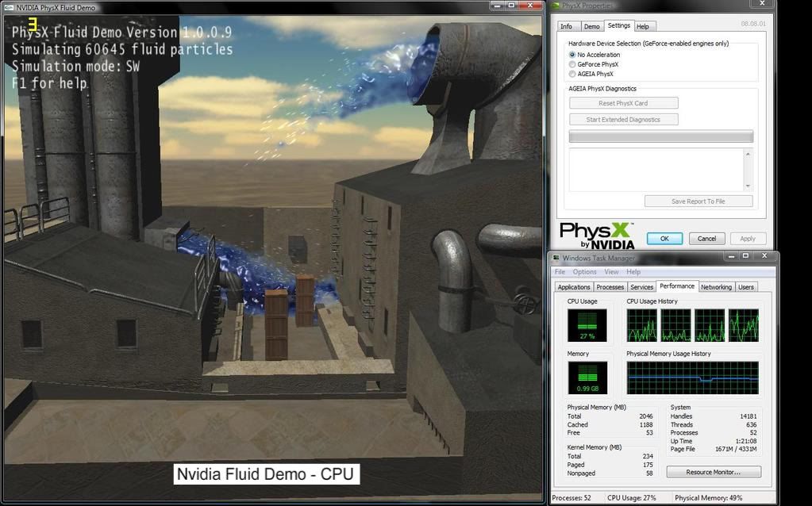This screenshot has width=812, height=506.
Task: Switch to the Demo tab in PhysX Properties
Action: (x=592, y=25)
